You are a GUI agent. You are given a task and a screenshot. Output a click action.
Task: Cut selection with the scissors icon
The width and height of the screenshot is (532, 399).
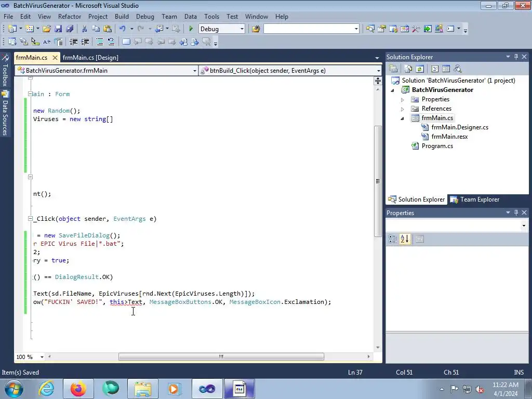pyautogui.click(x=85, y=29)
